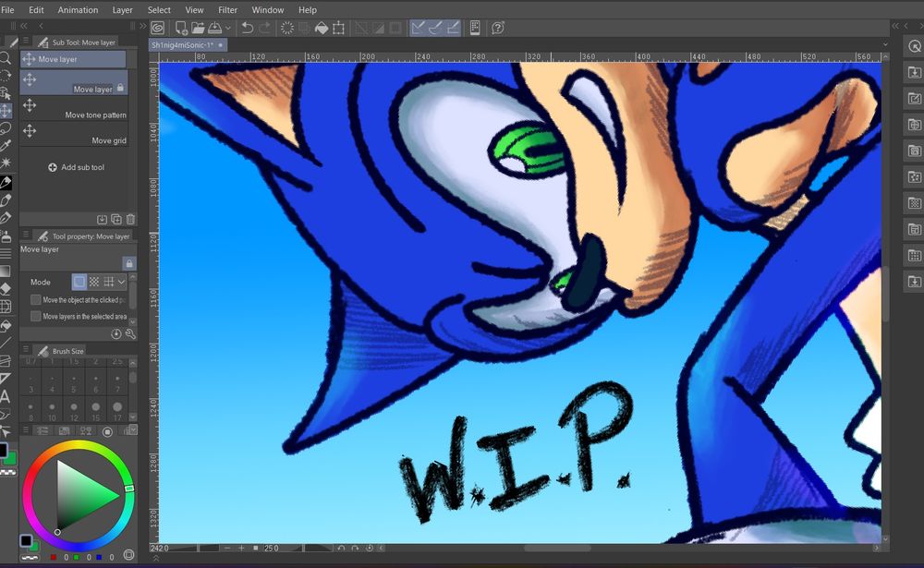Import sub tool material icon

tap(102, 219)
